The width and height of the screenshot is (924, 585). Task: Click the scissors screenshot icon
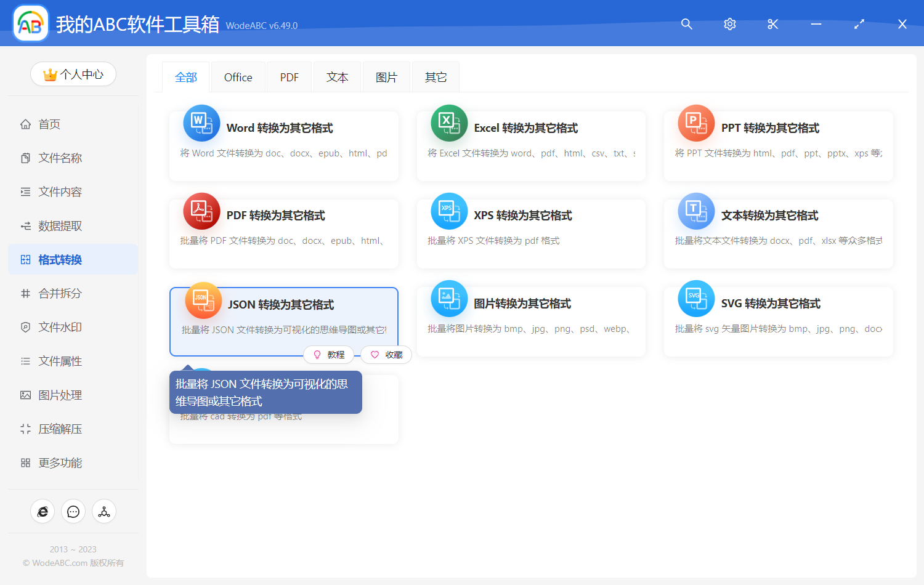772,24
